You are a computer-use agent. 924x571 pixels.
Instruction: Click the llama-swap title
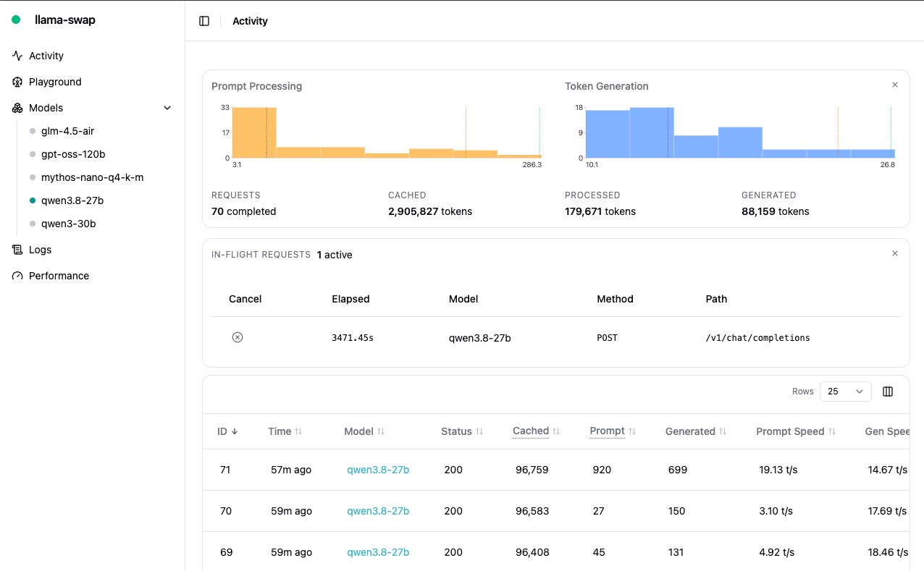(65, 20)
